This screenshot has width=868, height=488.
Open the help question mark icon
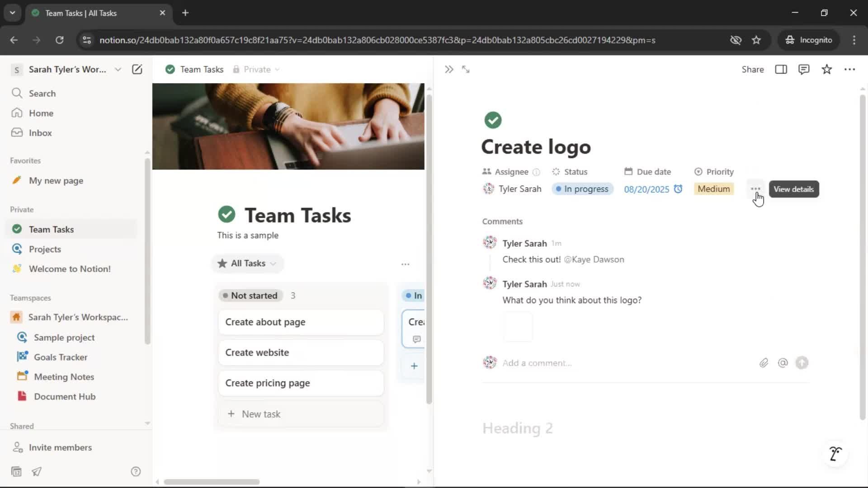point(136,471)
